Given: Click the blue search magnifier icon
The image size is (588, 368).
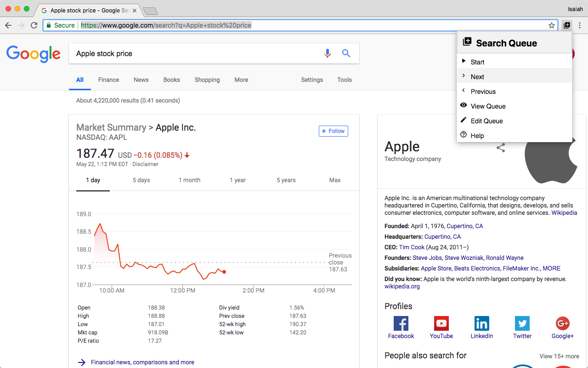Looking at the screenshot, I should 346,53.
